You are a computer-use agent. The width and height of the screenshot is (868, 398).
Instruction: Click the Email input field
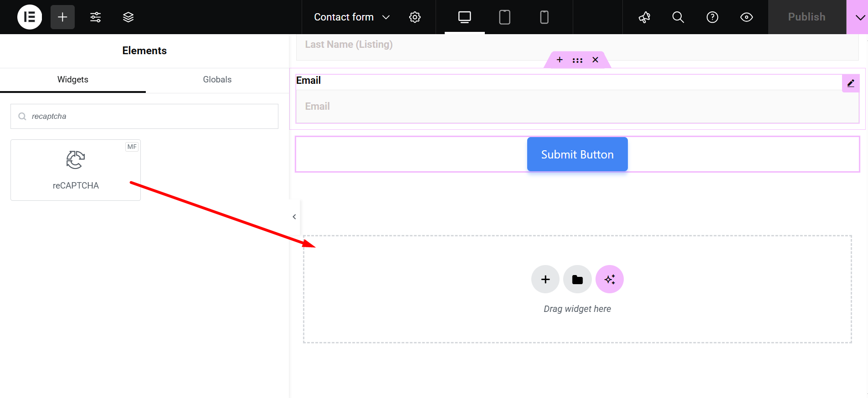(x=577, y=106)
